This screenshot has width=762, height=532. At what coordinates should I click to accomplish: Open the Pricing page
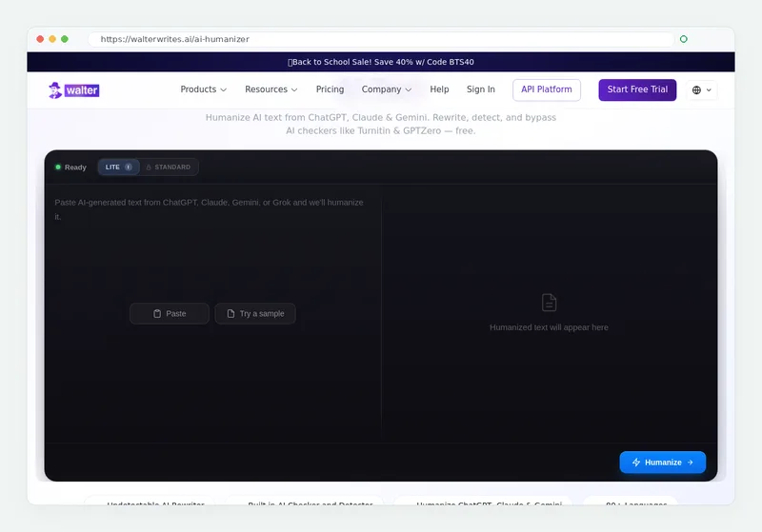[x=330, y=89]
